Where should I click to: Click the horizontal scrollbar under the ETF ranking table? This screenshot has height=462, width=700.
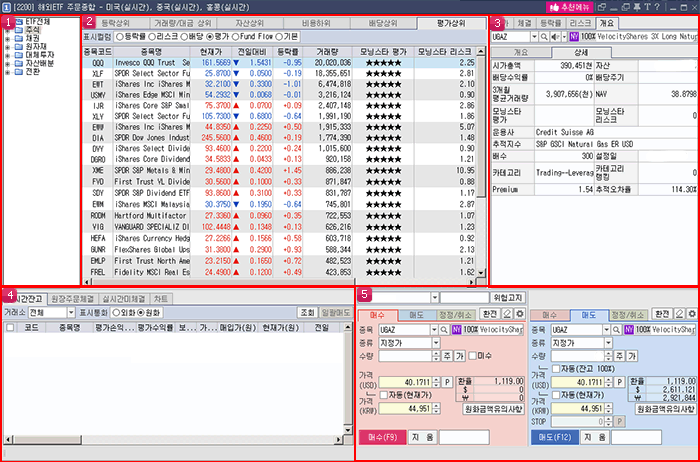pyautogui.click(x=279, y=282)
